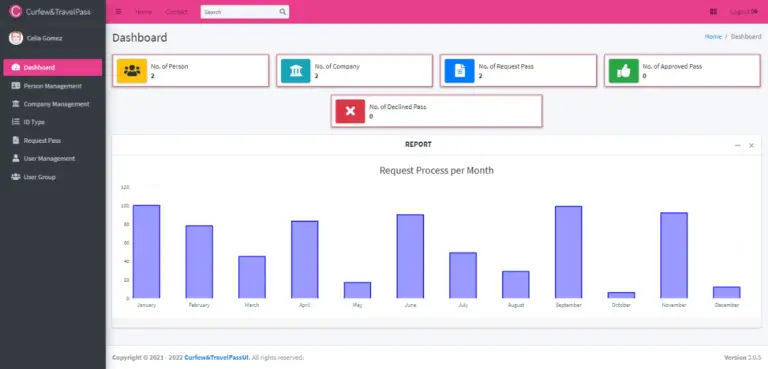Click the No. of Declined Pass label

point(398,107)
